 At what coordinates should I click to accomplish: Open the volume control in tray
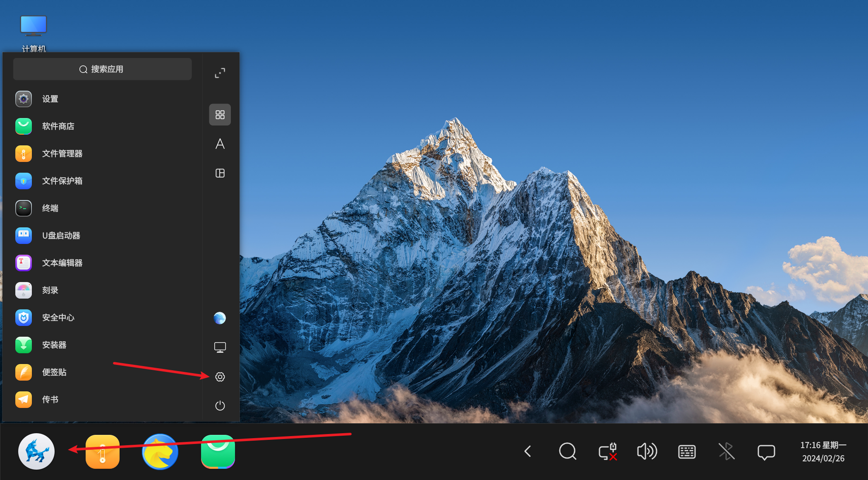click(647, 451)
